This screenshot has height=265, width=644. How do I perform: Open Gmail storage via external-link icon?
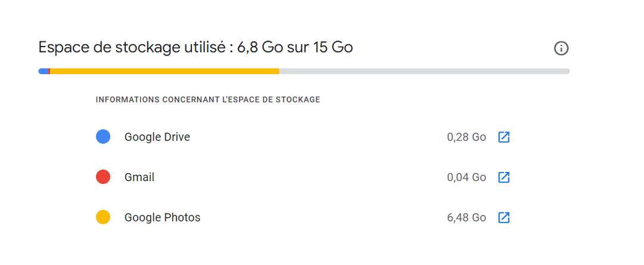[x=504, y=177]
